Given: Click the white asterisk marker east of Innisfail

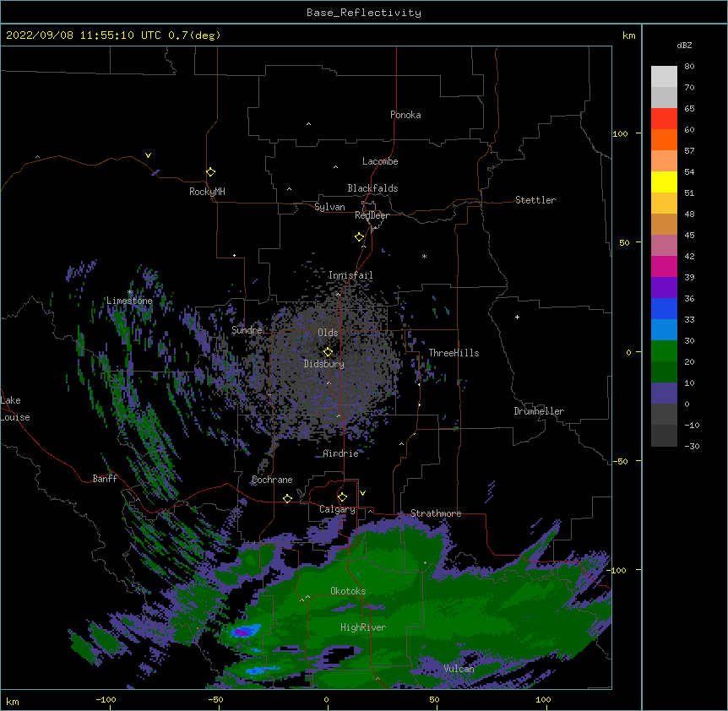Looking at the screenshot, I should point(424,256).
